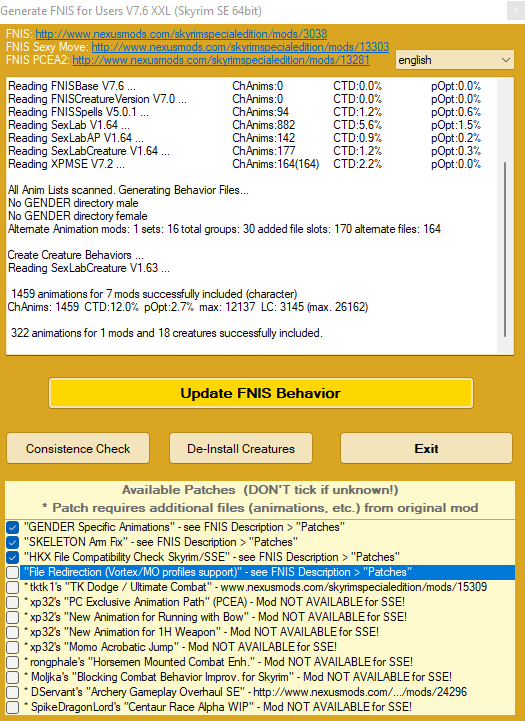Viewport: 525px width, 721px height.
Task: Click the 'ChAnims:882' value in log
Action: (x=263, y=125)
